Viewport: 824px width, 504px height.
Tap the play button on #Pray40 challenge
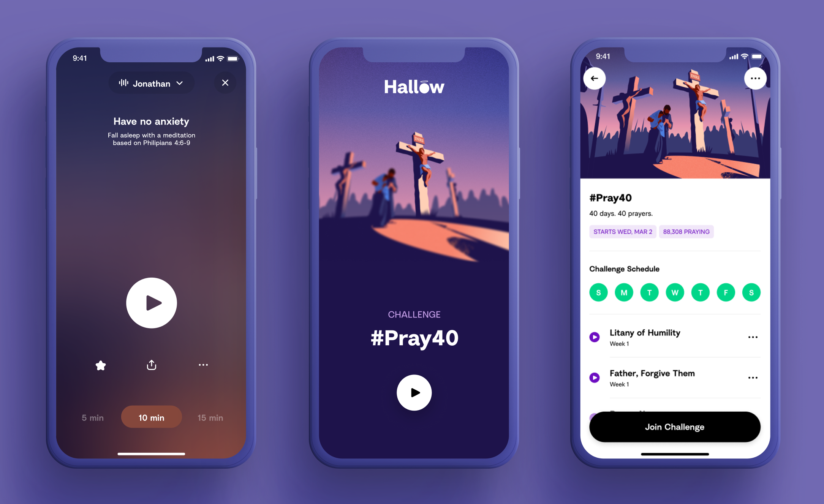tap(412, 393)
